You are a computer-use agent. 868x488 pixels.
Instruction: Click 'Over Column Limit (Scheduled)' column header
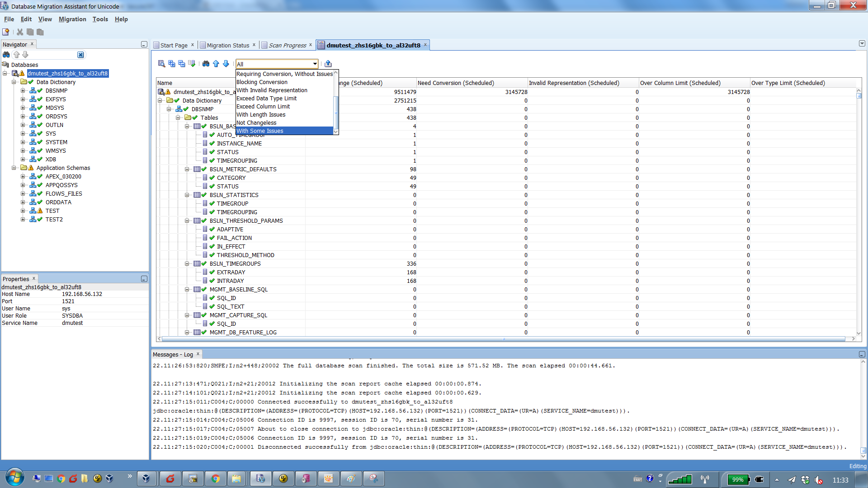[694, 83]
